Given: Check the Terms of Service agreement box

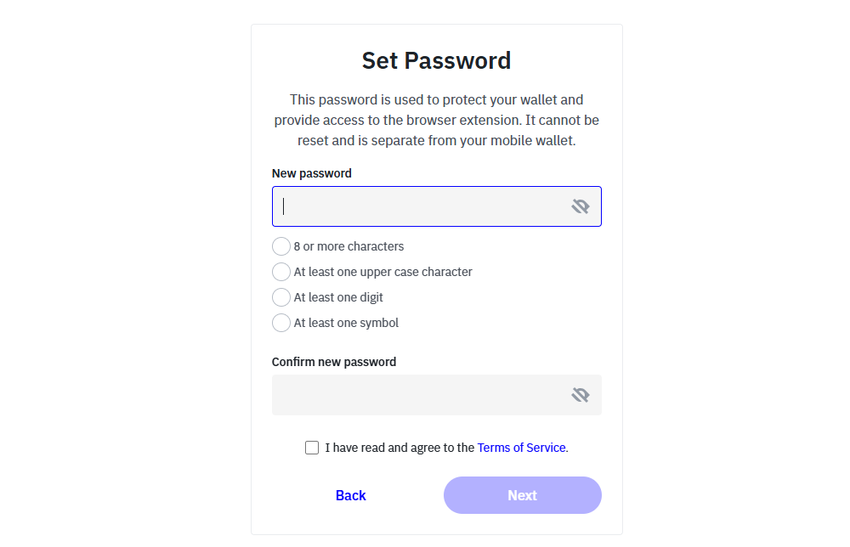Looking at the screenshot, I should [312, 448].
